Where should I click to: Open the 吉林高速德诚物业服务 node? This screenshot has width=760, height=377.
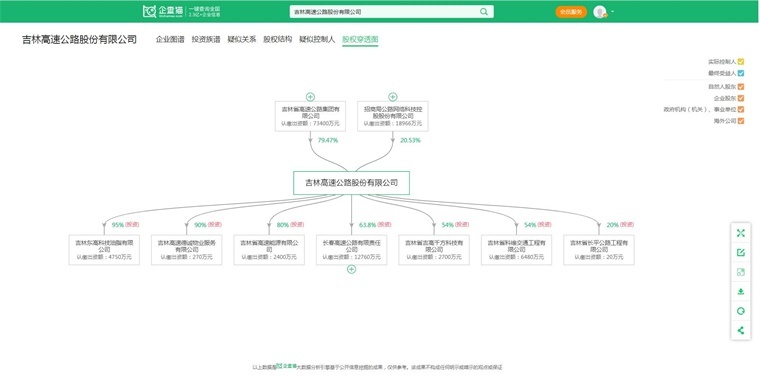187,250
